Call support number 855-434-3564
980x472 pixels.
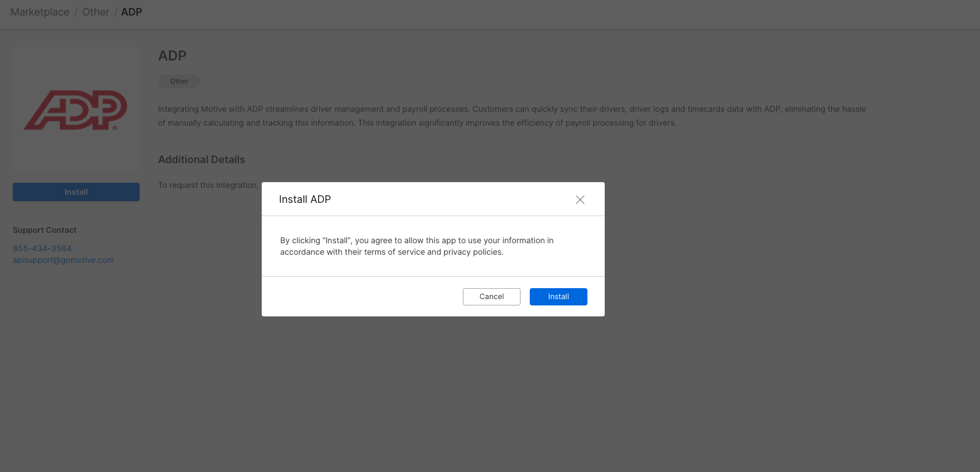(x=42, y=248)
